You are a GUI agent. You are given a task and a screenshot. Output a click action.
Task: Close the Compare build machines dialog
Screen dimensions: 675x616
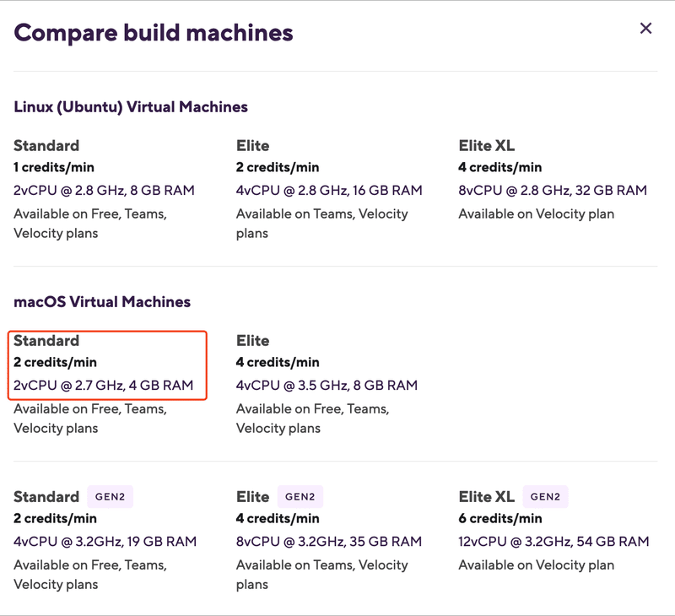click(645, 29)
